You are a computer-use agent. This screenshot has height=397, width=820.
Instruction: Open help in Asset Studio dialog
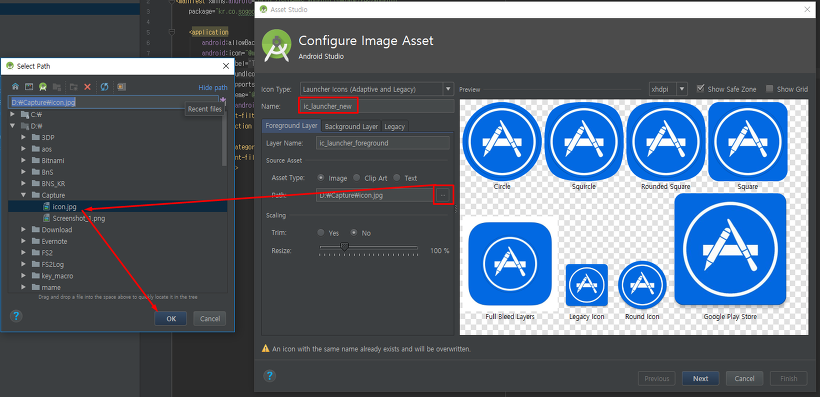click(x=269, y=376)
